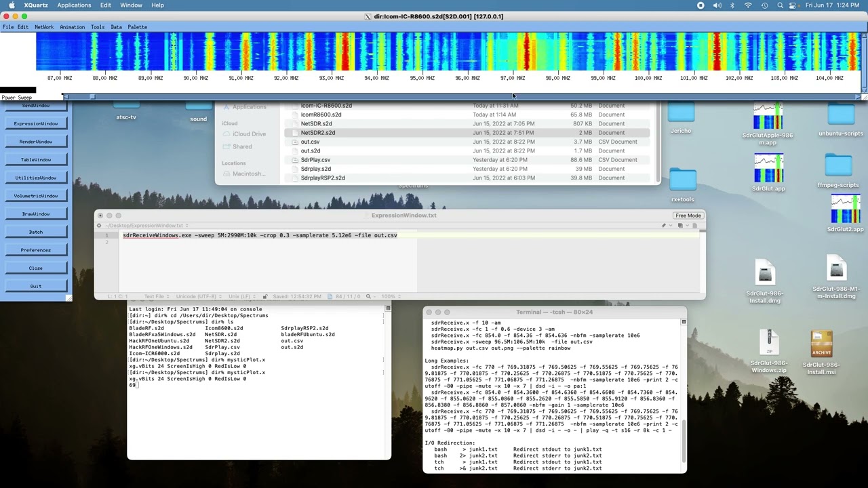Open the Help menu in the menu bar
This screenshot has height=488, width=868.
pyautogui.click(x=157, y=5)
